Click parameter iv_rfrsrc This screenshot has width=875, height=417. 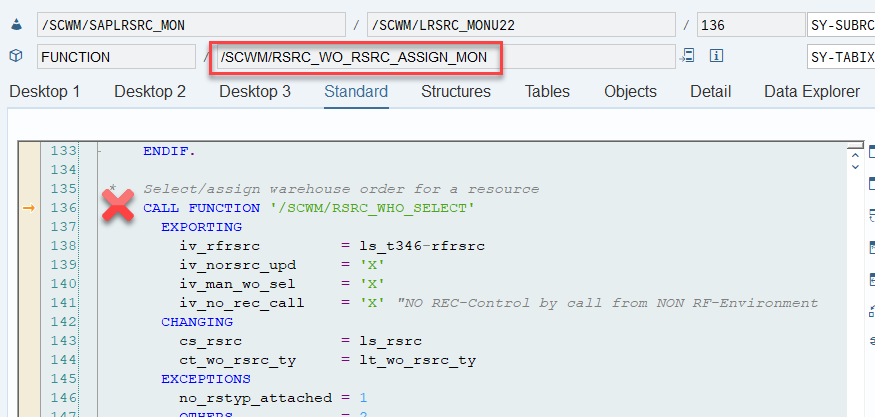pyautogui.click(x=219, y=246)
